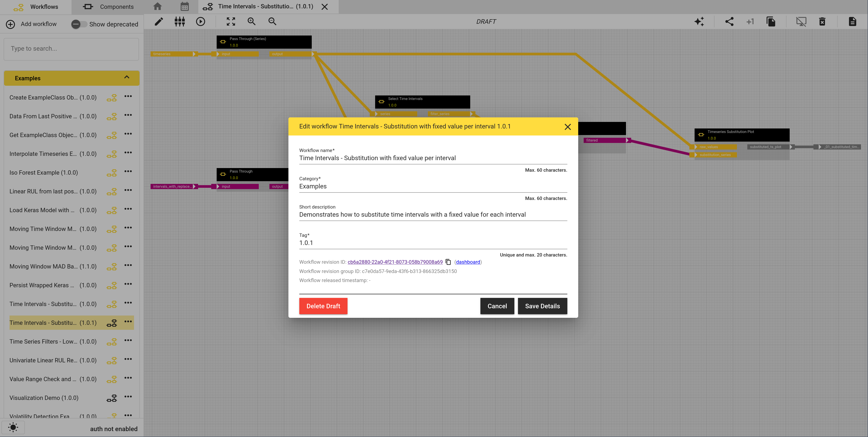This screenshot has height=437, width=868.
Task: Click the zoom out magnifier icon
Action: click(x=272, y=21)
